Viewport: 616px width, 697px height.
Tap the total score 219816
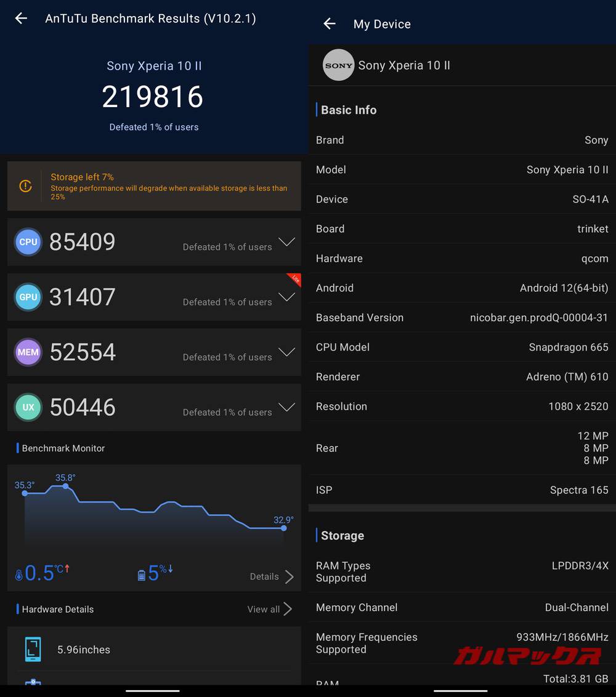tap(153, 97)
